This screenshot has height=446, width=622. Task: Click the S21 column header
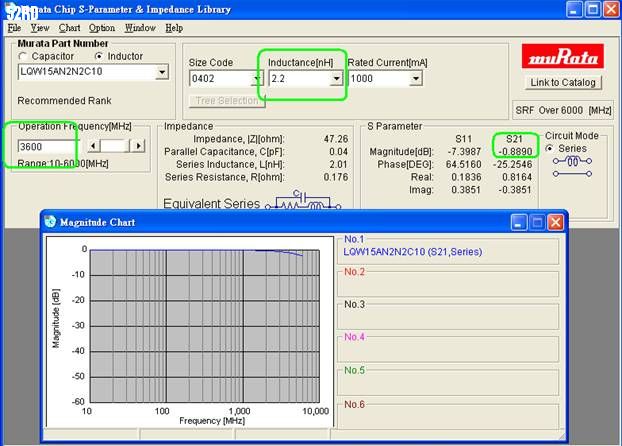click(x=514, y=139)
